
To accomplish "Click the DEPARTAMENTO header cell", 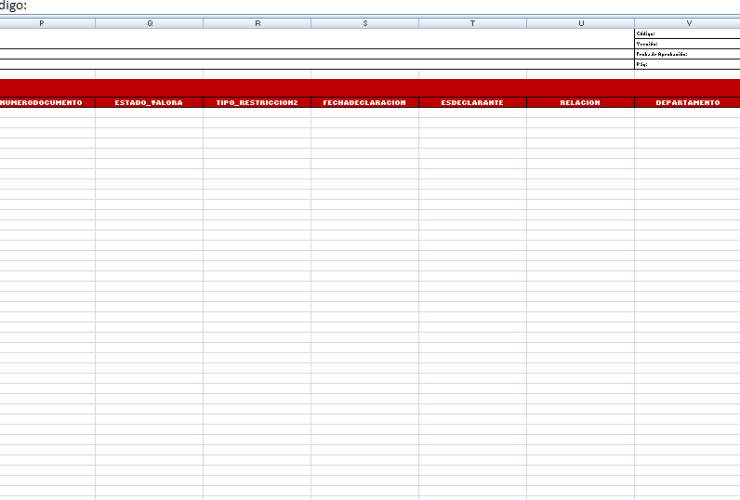I will (688, 102).
